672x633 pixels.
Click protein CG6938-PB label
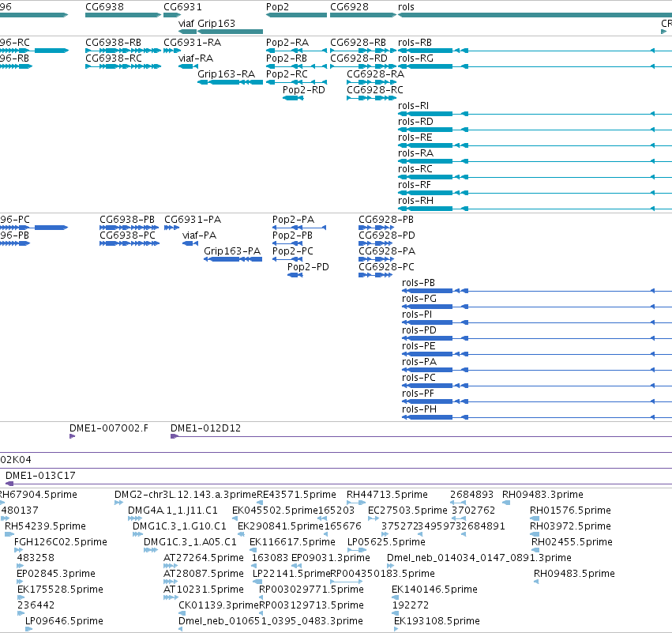pos(127,220)
